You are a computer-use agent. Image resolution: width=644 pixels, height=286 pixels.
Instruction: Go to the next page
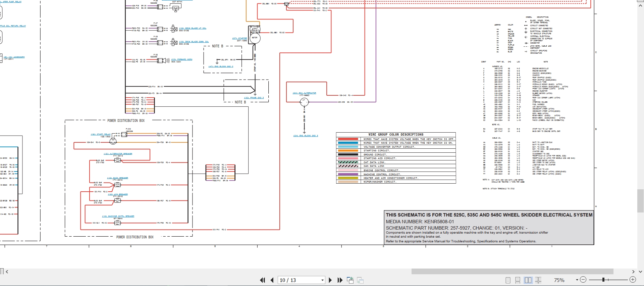[330, 280]
